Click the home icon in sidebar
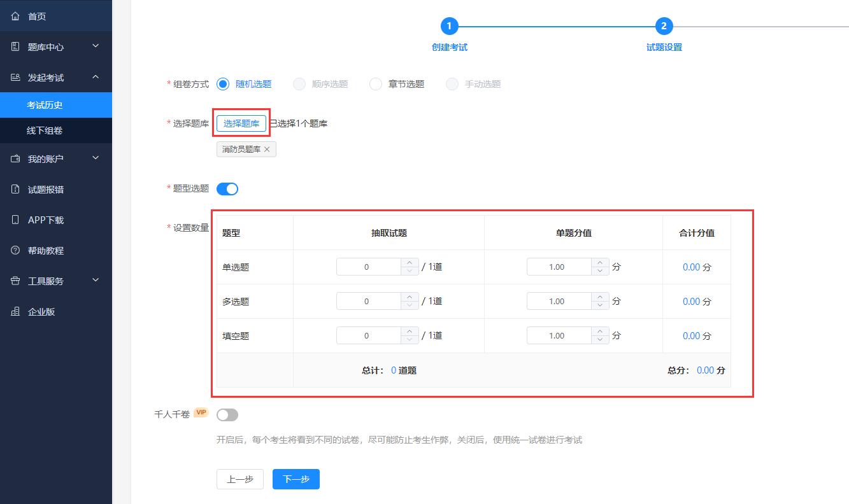The width and height of the screenshot is (849, 504). (x=16, y=16)
